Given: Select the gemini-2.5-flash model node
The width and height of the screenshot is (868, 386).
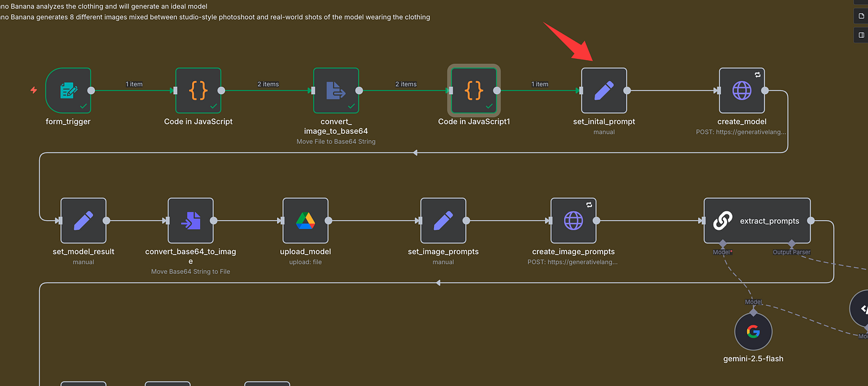Looking at the screenshot, I should click(x=753, y=331).
